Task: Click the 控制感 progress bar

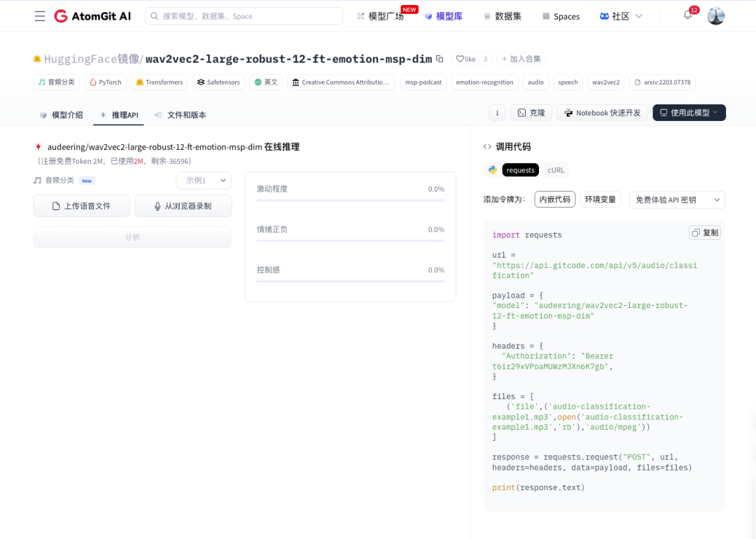Action: (351, 281)
